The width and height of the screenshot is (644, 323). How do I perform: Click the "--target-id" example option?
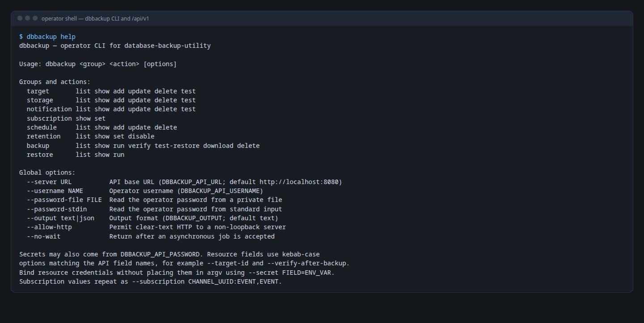point(228,263)
